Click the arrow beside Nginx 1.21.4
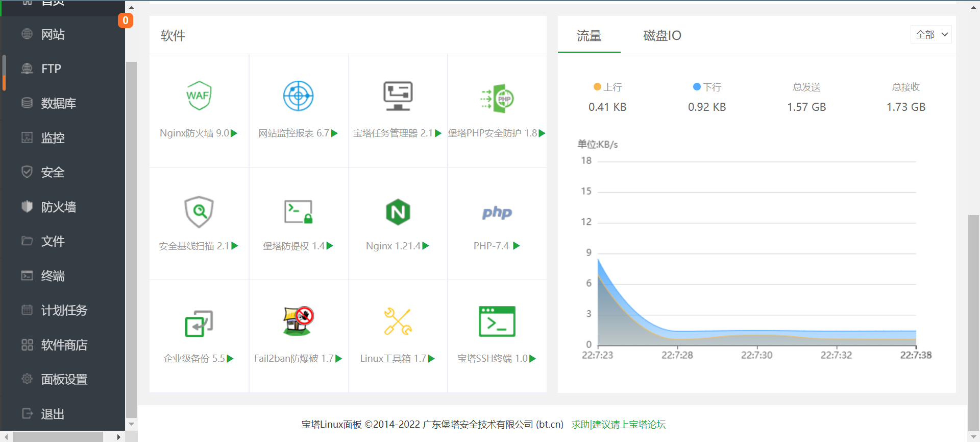 coord(426,246)
